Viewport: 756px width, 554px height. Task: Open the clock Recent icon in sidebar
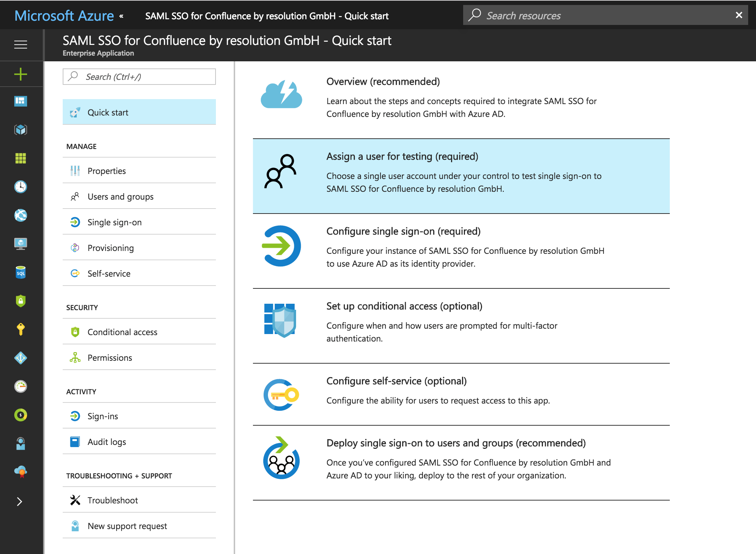(x=21, y=187)
